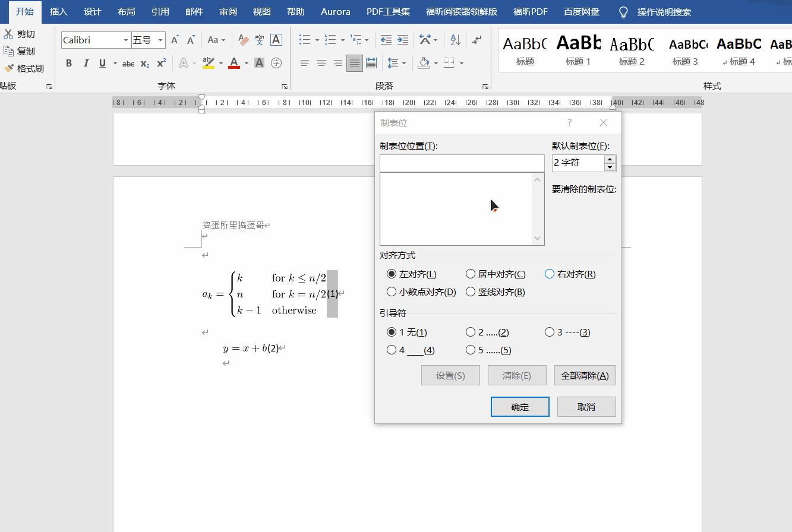Open phonetic guide (wén) tool
792x532 pixels.
(x=259, y=40)
